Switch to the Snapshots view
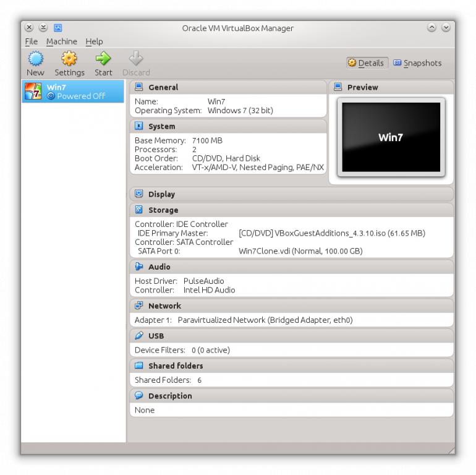Screen dimensions: 476x475 pos(417,63)
